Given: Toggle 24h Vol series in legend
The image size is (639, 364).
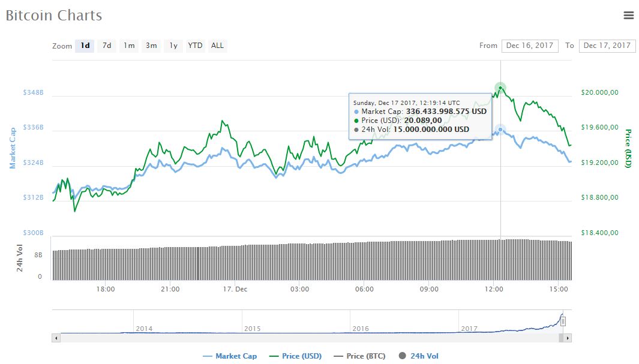Looking at the screenshot, I should point(419,356).
